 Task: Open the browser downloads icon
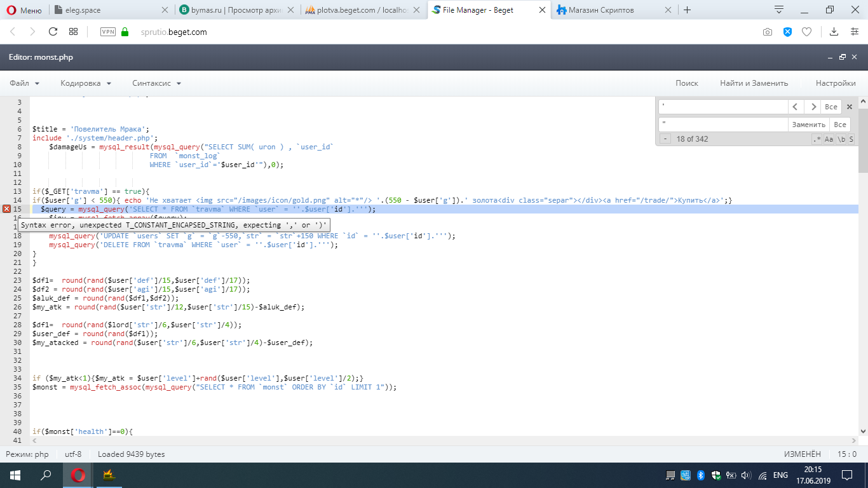click(834, 32)
